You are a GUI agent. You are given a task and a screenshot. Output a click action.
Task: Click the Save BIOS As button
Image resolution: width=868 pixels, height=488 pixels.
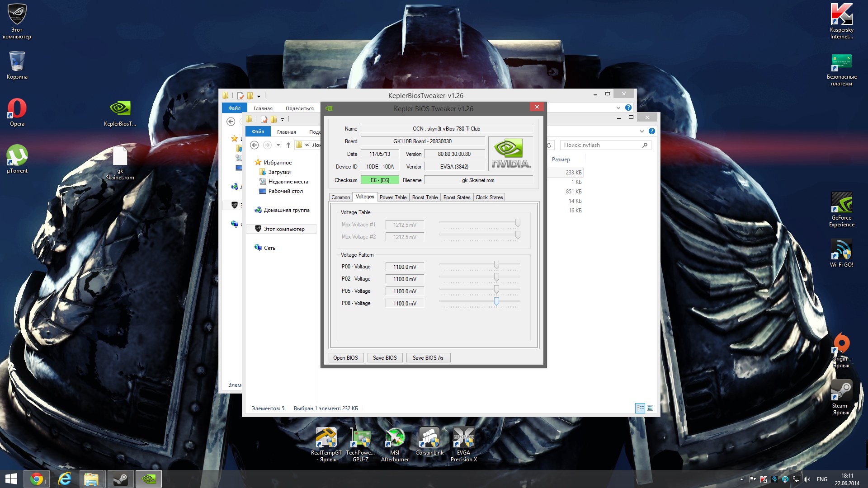click(x=428, y=358)
